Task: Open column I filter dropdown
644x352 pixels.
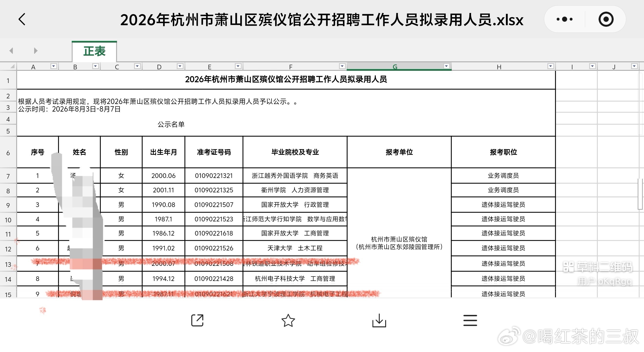Action: click(592, 66)
